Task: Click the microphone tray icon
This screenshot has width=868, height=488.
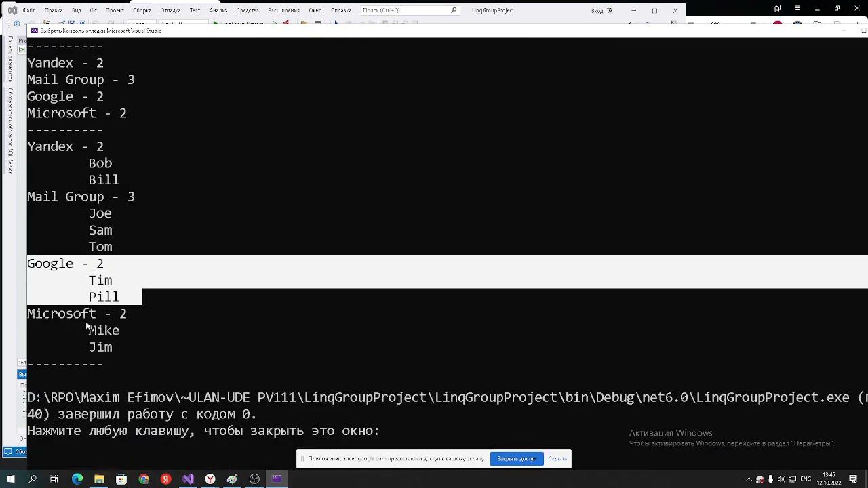Action: coord(770,479)
